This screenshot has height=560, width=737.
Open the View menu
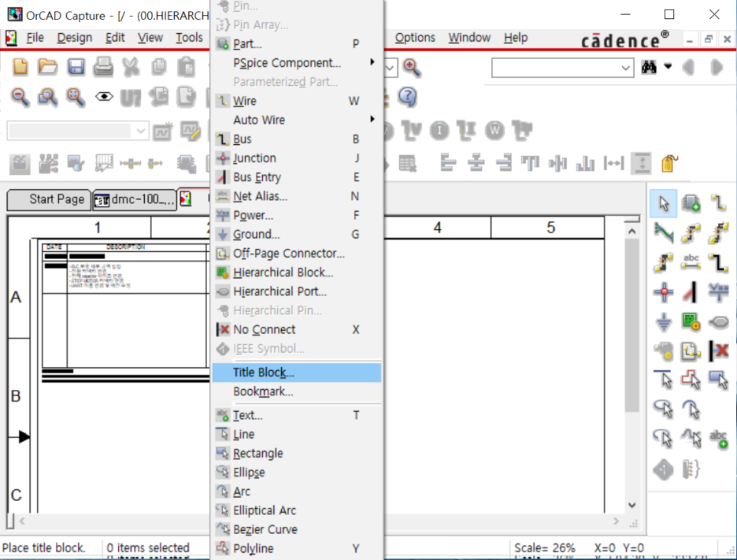click(150, 38)
